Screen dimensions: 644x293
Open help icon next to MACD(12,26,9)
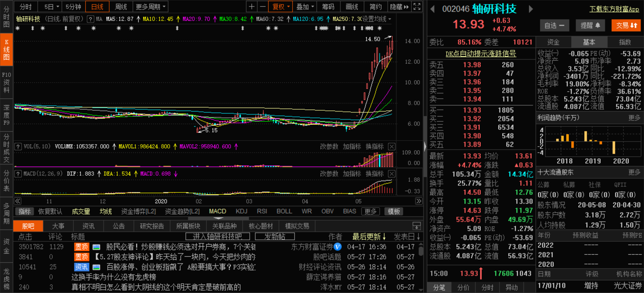tap(18, 174)
